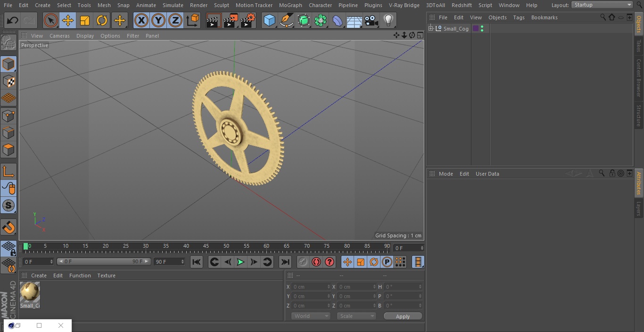Add a Light object

[x=388, y=20]
